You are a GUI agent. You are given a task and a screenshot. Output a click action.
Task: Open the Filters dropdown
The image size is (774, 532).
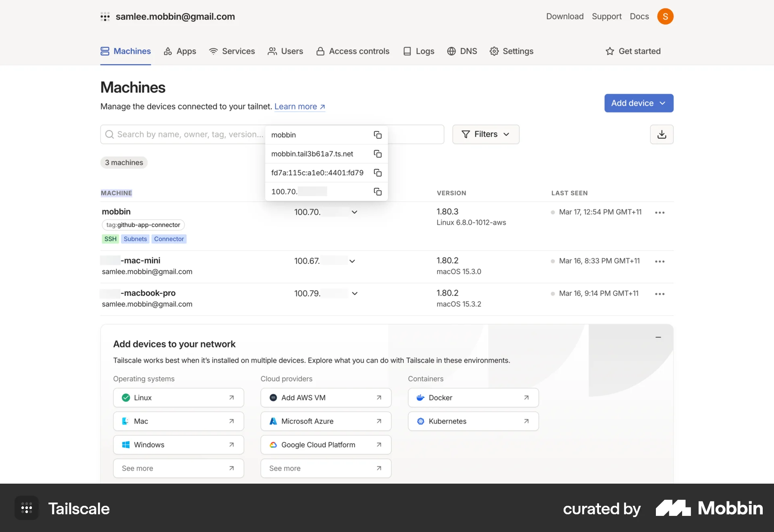click(x=486, y=134)
